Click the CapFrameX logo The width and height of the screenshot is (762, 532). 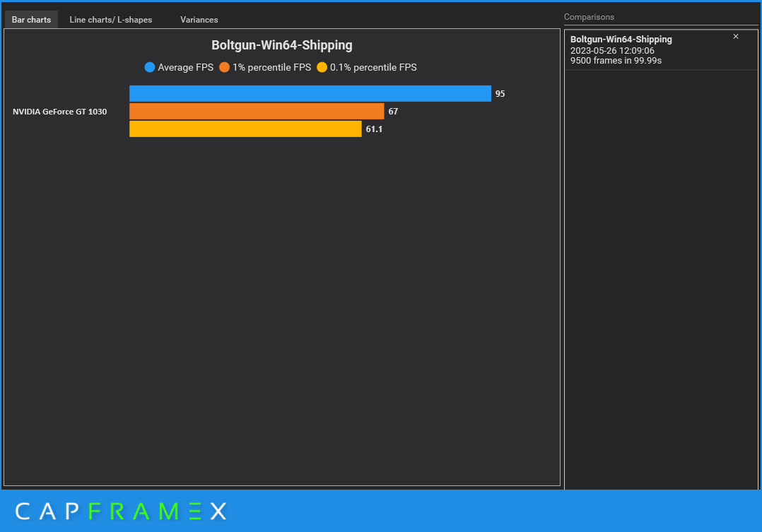tap(121, 511)
